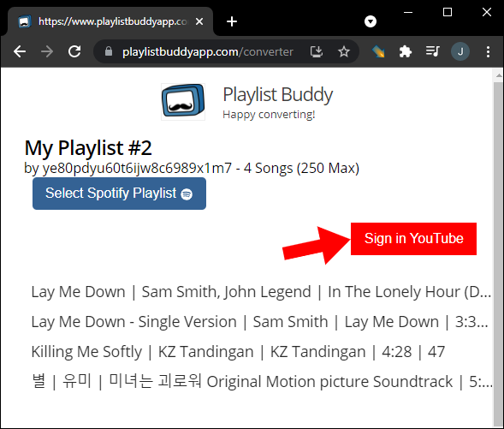The image size is (504, 429).
Task: Open the media control playlist icon
Action: coord(432,51)
